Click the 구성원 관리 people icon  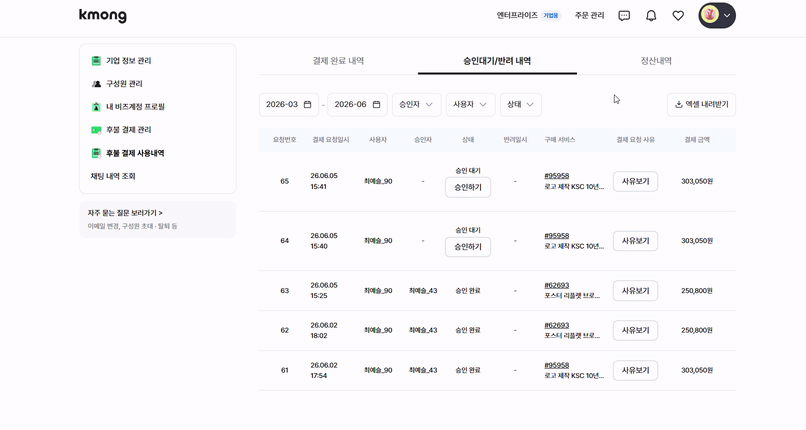click(x=96, y=84)
